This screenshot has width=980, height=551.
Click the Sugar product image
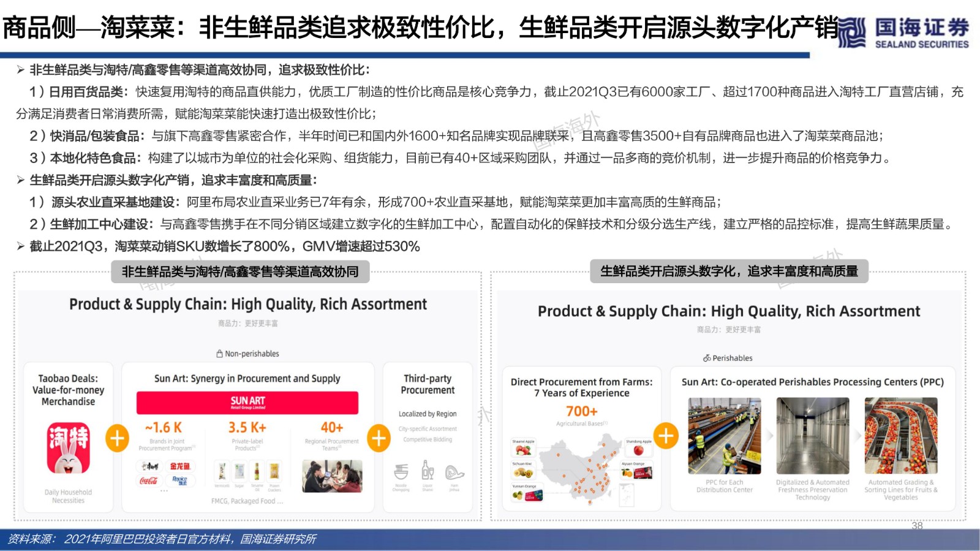click(x=239, y=471)
